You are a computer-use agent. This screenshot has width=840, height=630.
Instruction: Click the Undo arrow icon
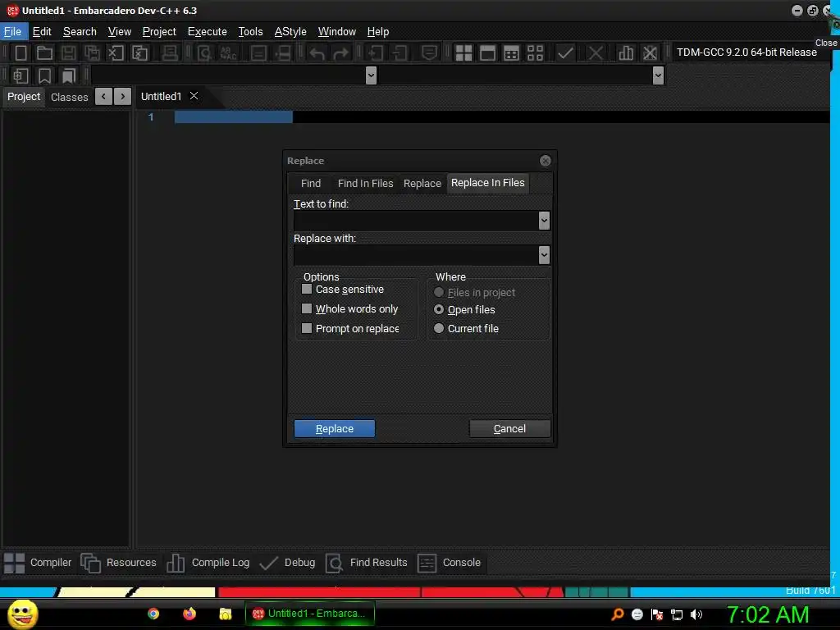click(x=317, y=52)
